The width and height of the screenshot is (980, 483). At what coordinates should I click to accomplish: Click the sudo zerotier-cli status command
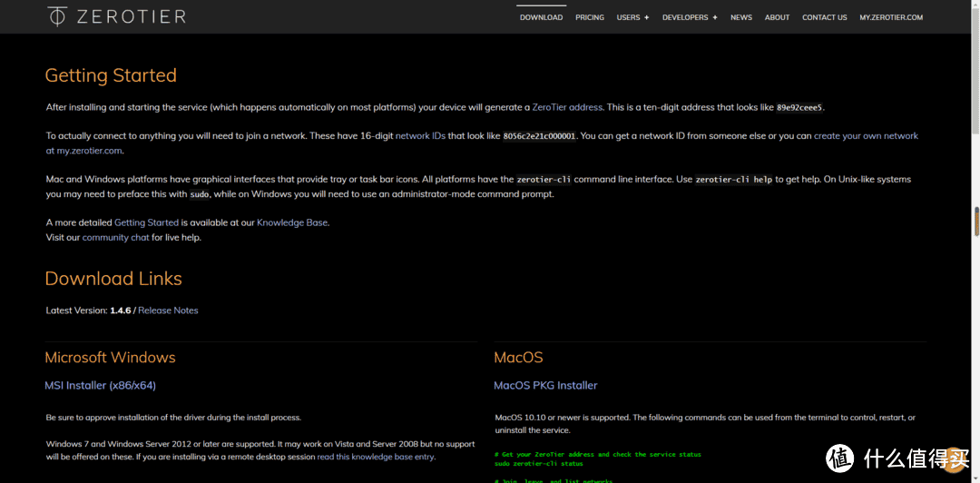pyautogui.click(x=539, y=464)
